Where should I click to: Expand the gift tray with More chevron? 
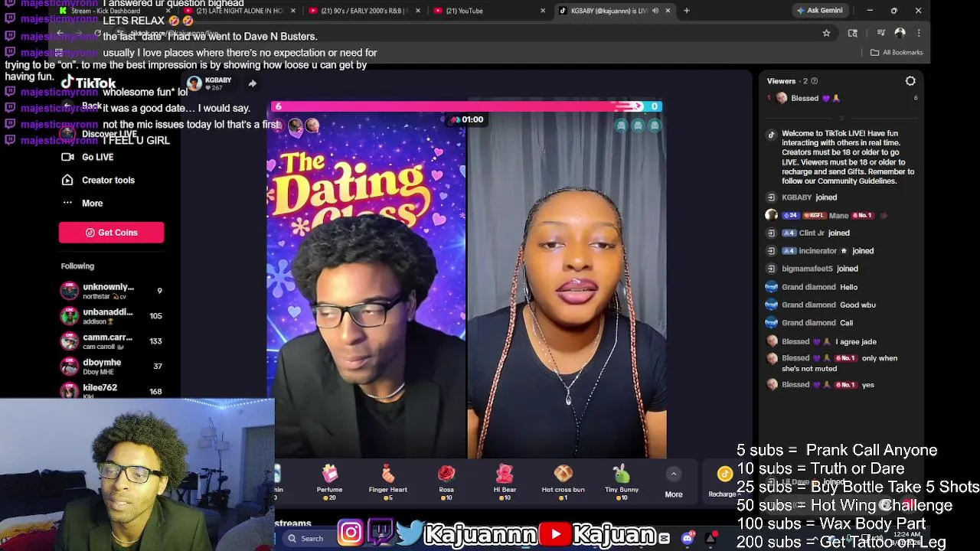(x=674, y=474)
